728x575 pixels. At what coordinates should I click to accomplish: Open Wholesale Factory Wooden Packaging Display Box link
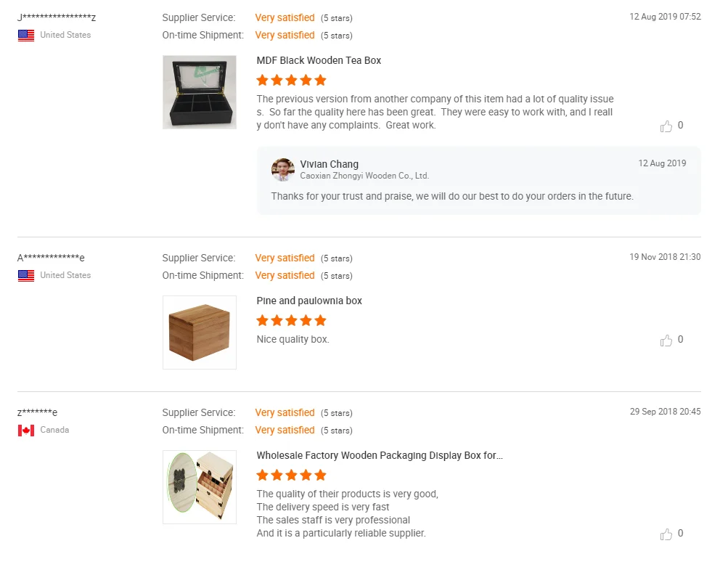[380, 455]
